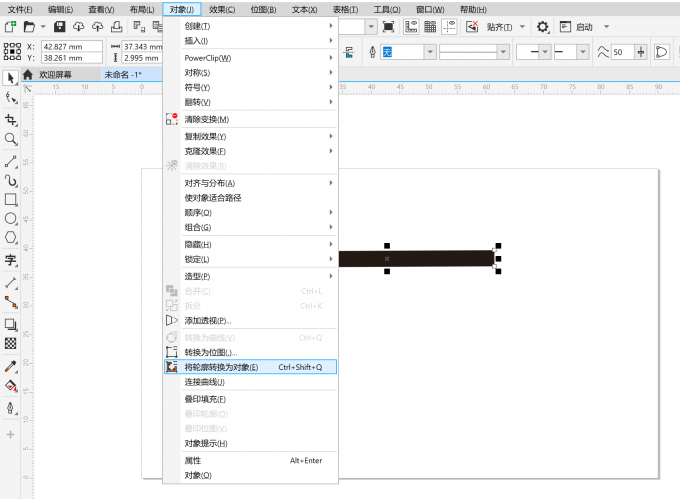Open the Options gear icon
Viewport: 680px width, 499px height.
point(543,26)
